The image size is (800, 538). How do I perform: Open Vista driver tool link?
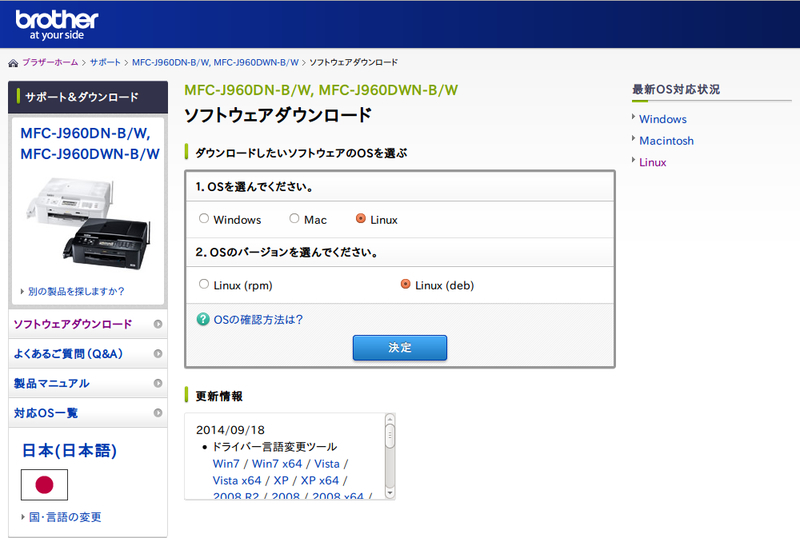(x=327, y=464)
